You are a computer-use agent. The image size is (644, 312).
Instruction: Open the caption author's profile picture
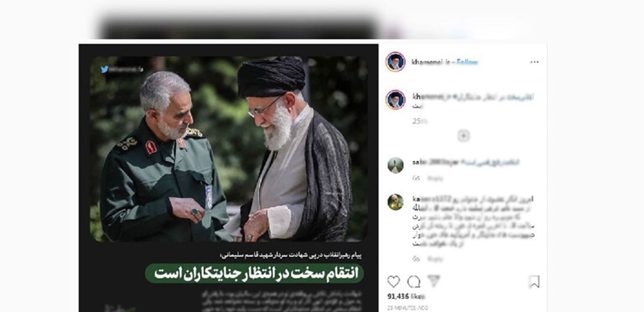pos(395,99)
